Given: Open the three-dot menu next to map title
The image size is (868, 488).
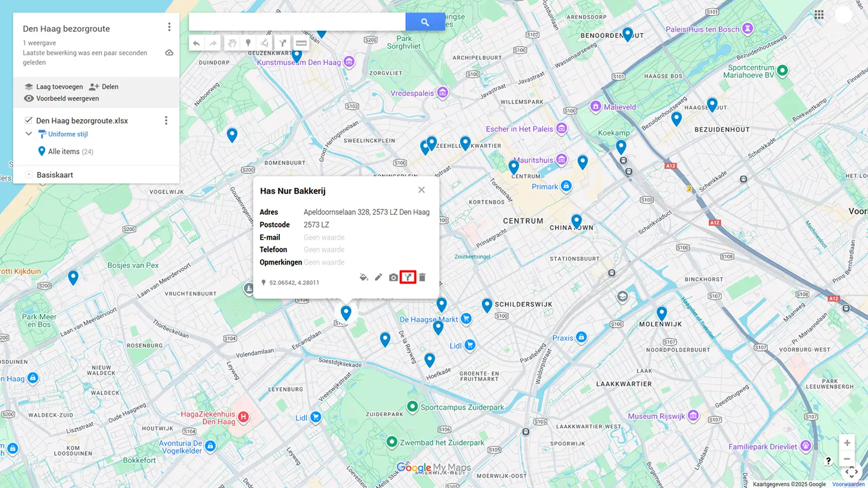Looking at the screenshot, I should [x=169, y=27].
